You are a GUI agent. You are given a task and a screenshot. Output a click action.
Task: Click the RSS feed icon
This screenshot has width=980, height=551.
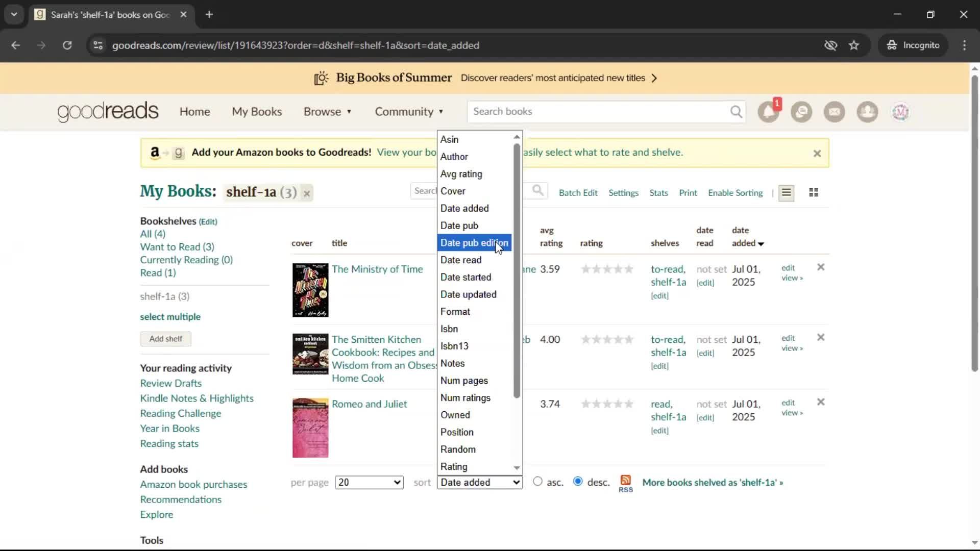point(625,483)
